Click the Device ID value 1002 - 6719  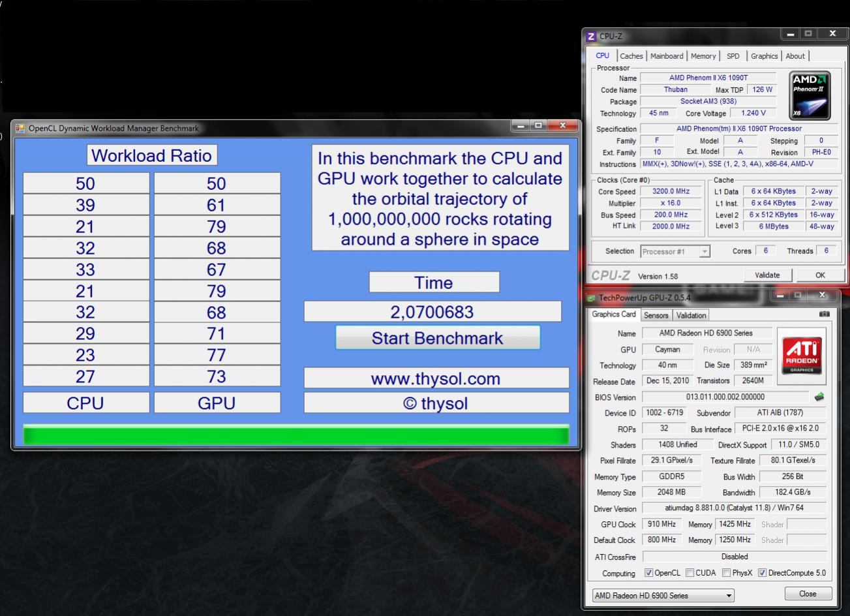click(663, 412)
